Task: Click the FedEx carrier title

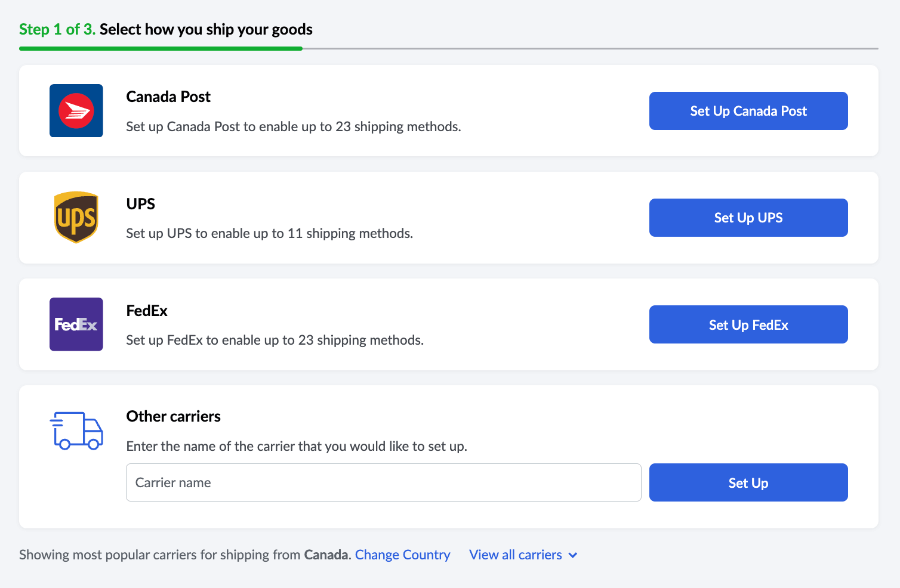Action: pyautogui.click(x=147, y=311)
